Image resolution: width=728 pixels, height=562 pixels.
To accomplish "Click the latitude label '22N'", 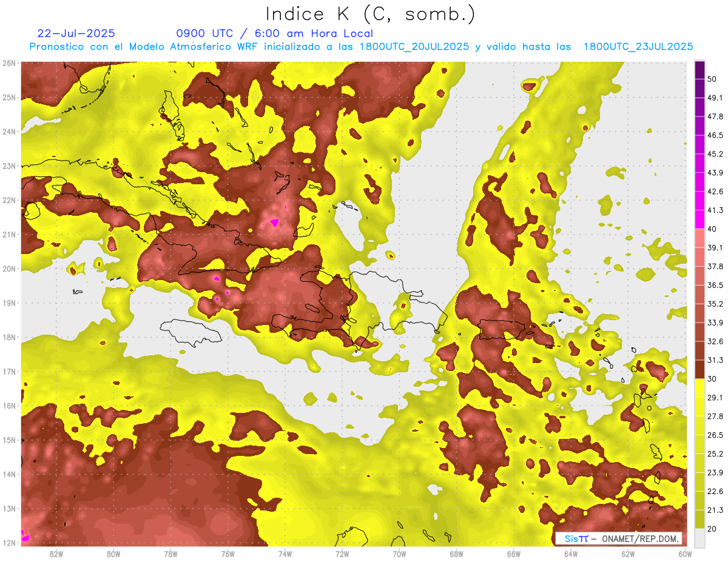I will pos(9,200).
